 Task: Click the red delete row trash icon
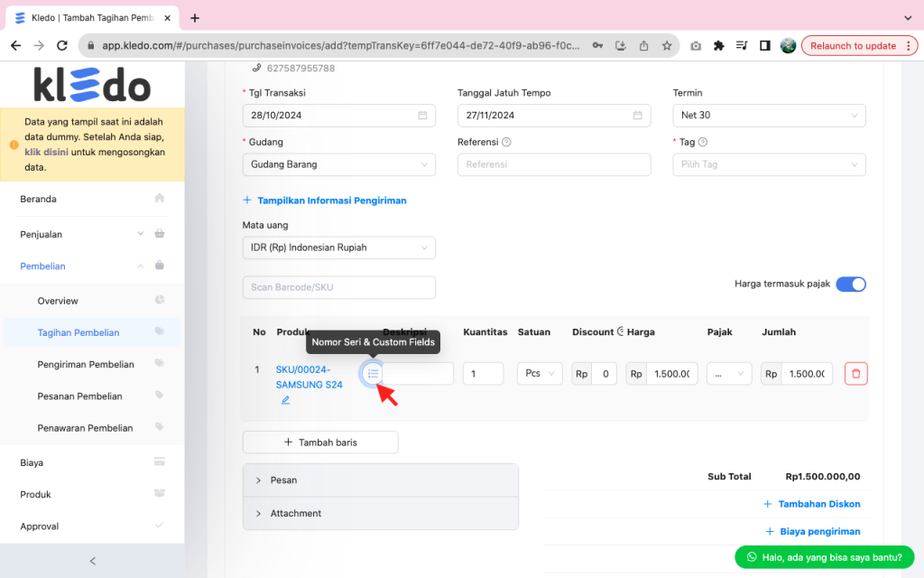click(x=855, y=373)
